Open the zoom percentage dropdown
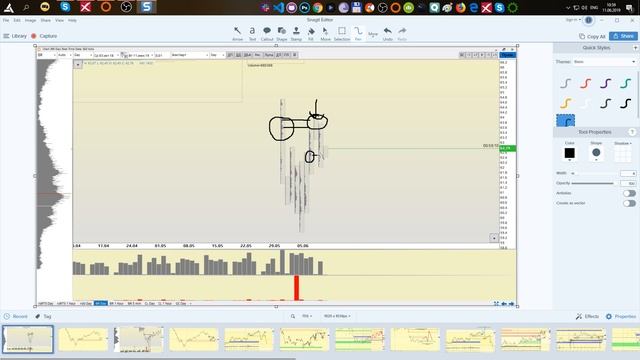640x360 pixels. pos(307,316)
